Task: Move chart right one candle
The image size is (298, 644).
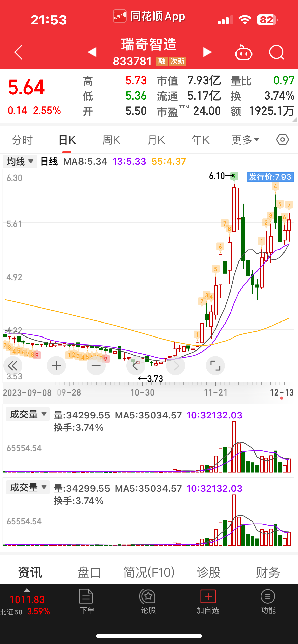Action: click(x=175, y=366)
